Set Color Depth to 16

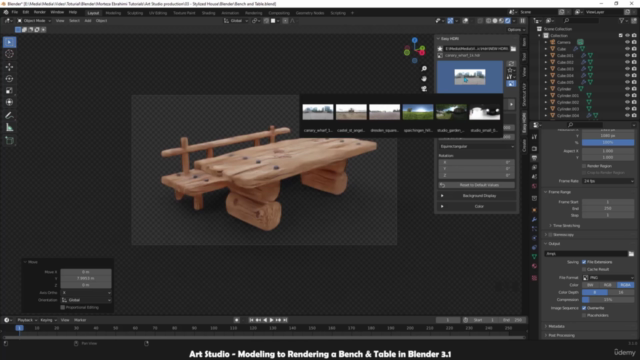(x=621, y=292)
